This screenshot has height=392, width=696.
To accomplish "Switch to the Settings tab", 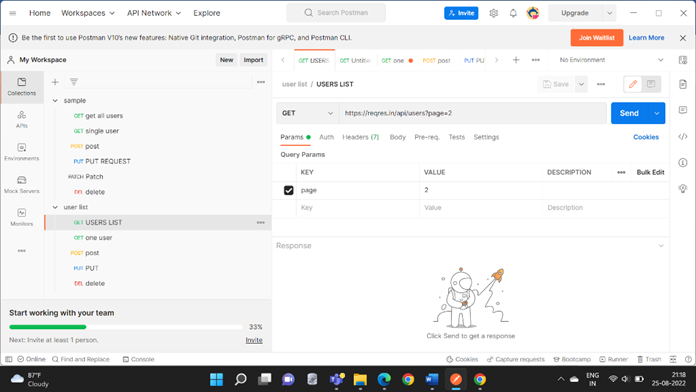I will [486, 137].
